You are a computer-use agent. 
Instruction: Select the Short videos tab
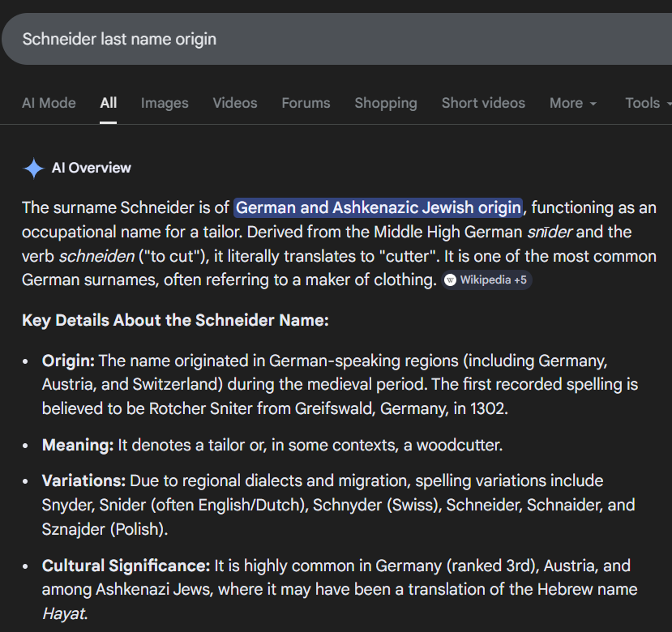point(483,103)
